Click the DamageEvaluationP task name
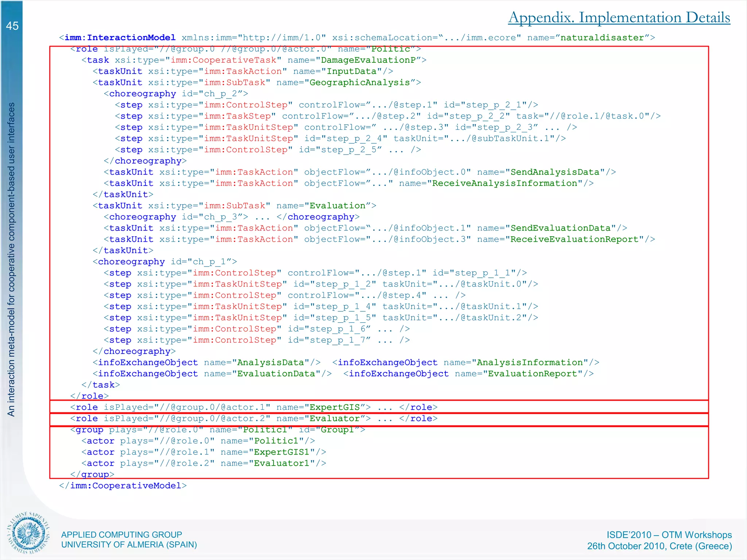 (x=368, y=60)
